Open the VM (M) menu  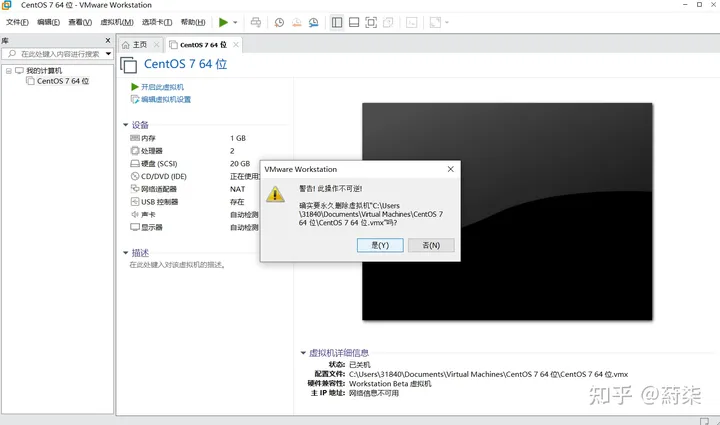click(x=117, y=22)
